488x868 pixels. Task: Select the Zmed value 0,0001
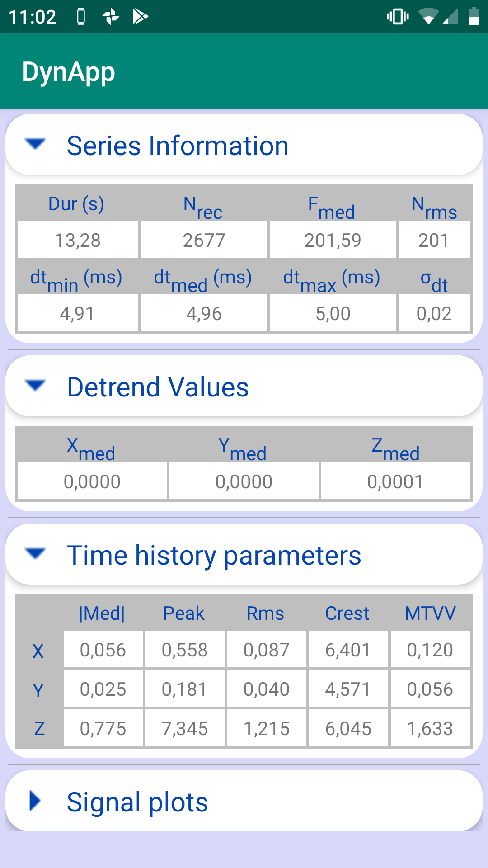point(395,481)
